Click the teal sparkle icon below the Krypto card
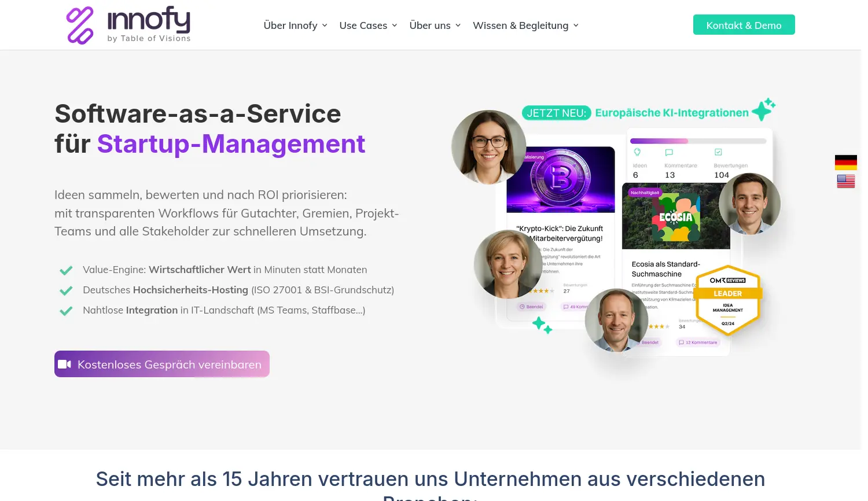The width and height of the screenshot is (868, 501). (540, 323)
